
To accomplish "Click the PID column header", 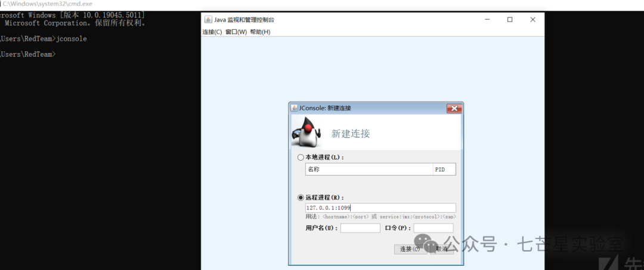I will pyautogui.click(x=444, y=169).
